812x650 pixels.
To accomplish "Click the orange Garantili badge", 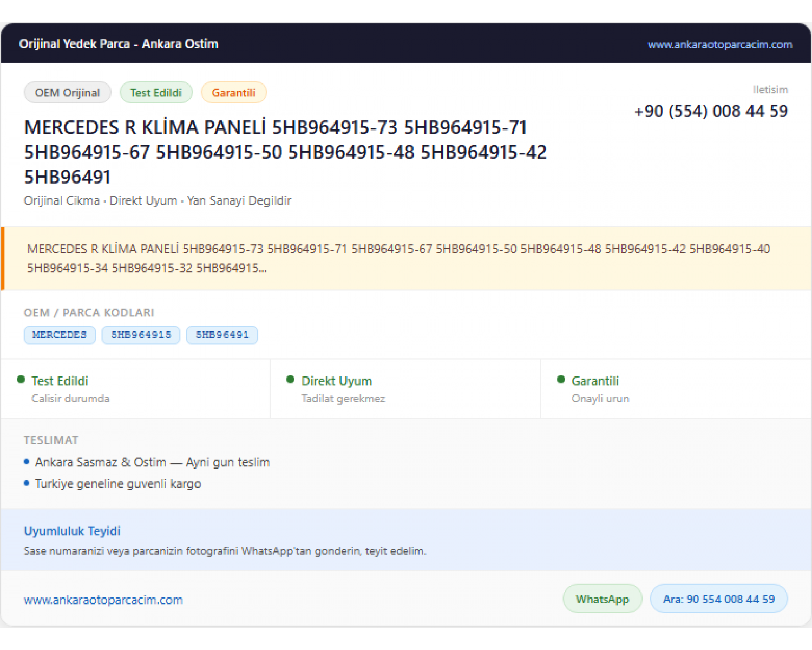I will pyautogui.click(x=233, y=93).
